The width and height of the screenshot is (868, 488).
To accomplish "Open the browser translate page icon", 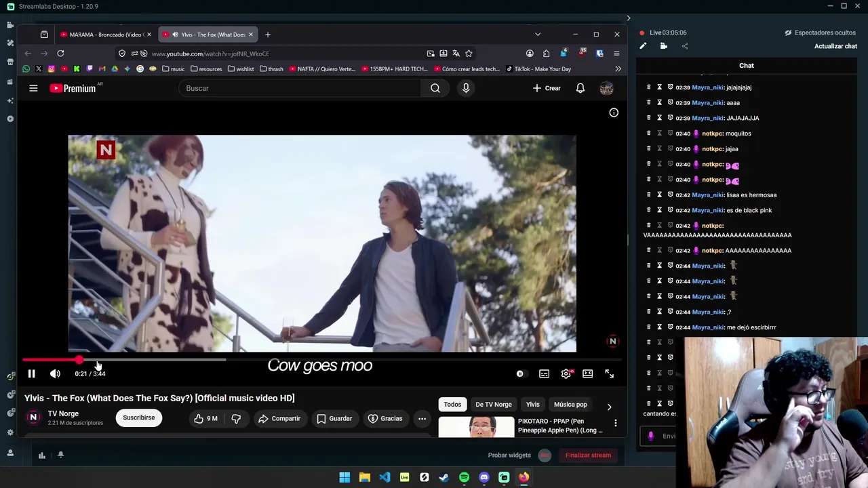I will point(456,54).
